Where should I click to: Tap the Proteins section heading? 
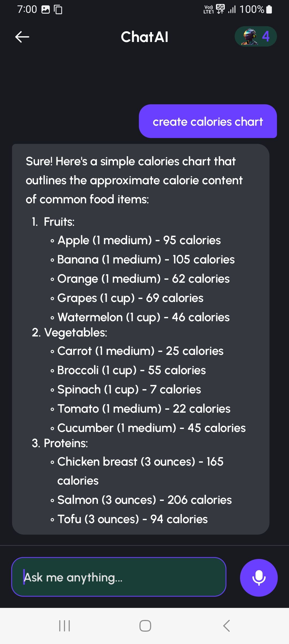click(x=66, y=443)
